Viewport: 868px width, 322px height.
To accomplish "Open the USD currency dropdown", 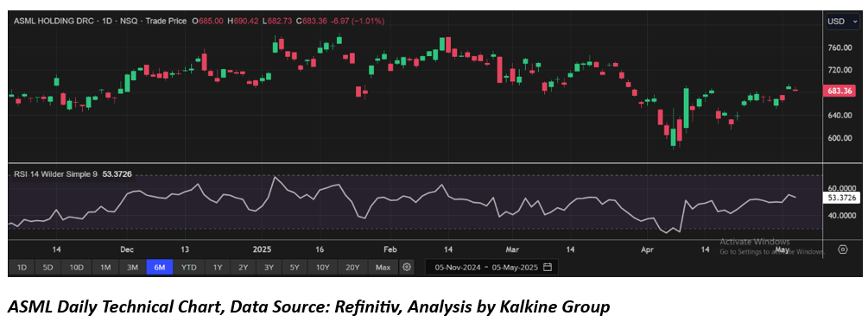I will [843, 21].
